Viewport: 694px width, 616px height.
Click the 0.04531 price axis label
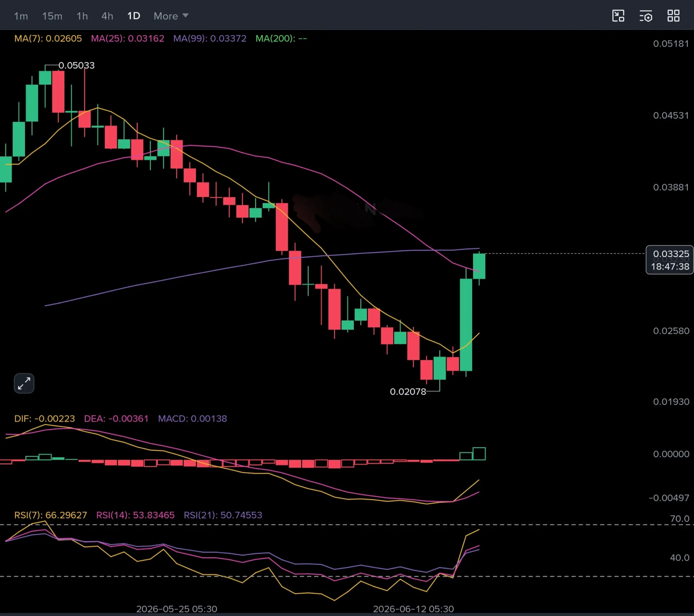[x=671, y=116]
